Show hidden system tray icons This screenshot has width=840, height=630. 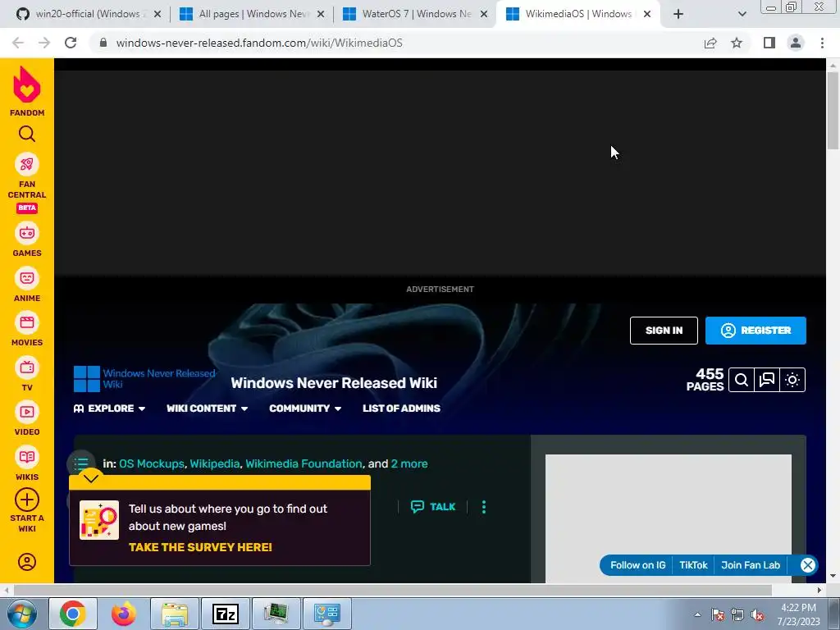pos(697,614)
